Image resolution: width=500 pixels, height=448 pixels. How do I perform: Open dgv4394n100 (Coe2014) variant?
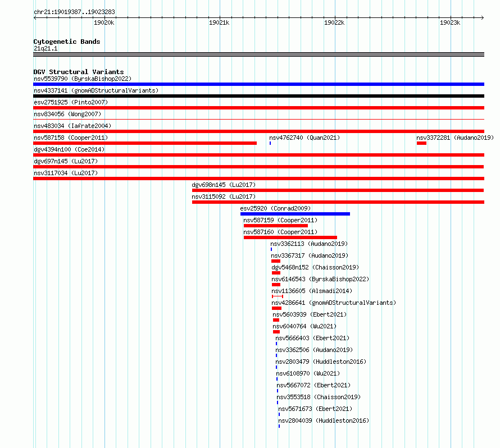pyautogui.click(x=69, y=149)
